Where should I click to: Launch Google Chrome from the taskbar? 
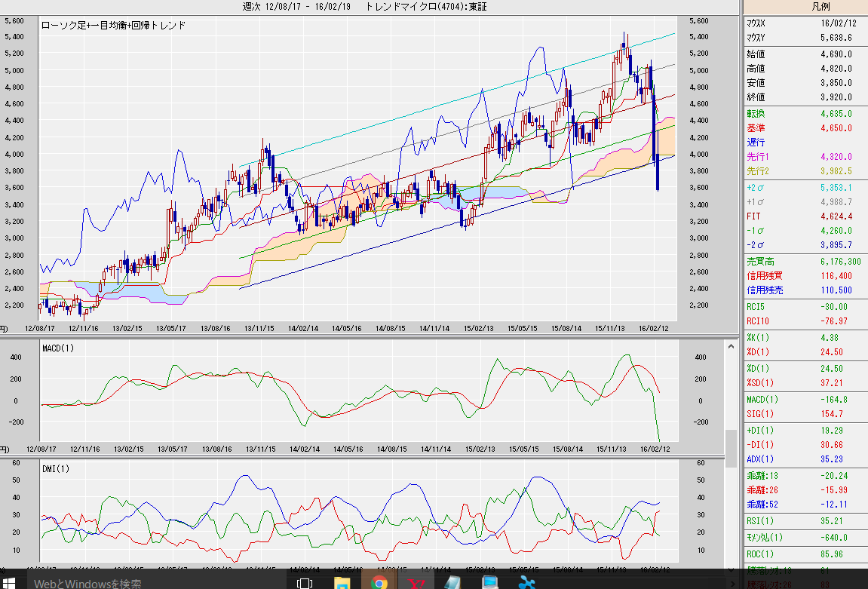click(379, 583)
